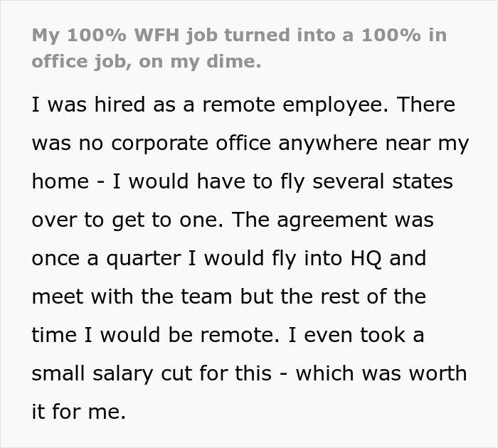Click the word "corporate" in the paragraph
Image resolution: width=498 pixels, height=448 pixels.
click(159, 144)
